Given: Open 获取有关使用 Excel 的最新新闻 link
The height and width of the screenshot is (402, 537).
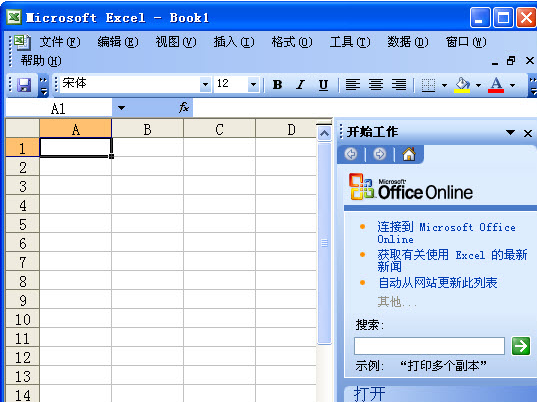Looking at the screenshot, I should [452, 261].
